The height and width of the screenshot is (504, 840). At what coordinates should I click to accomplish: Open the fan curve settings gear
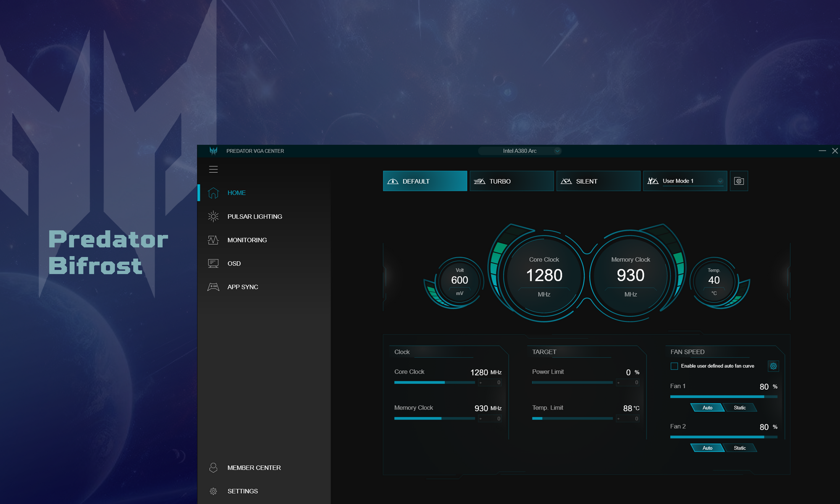pyautogui.click(x=773, y=366)
